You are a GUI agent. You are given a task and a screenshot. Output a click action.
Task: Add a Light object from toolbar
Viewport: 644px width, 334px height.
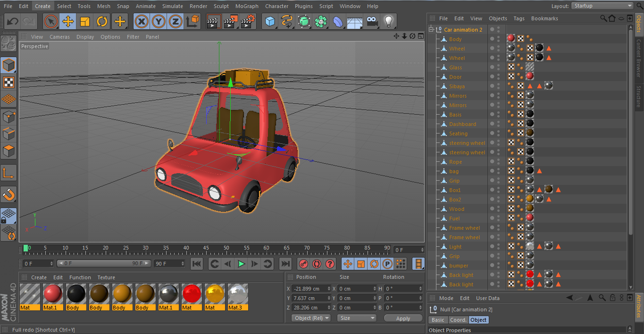pyautogui.click(x=388, y=21)
